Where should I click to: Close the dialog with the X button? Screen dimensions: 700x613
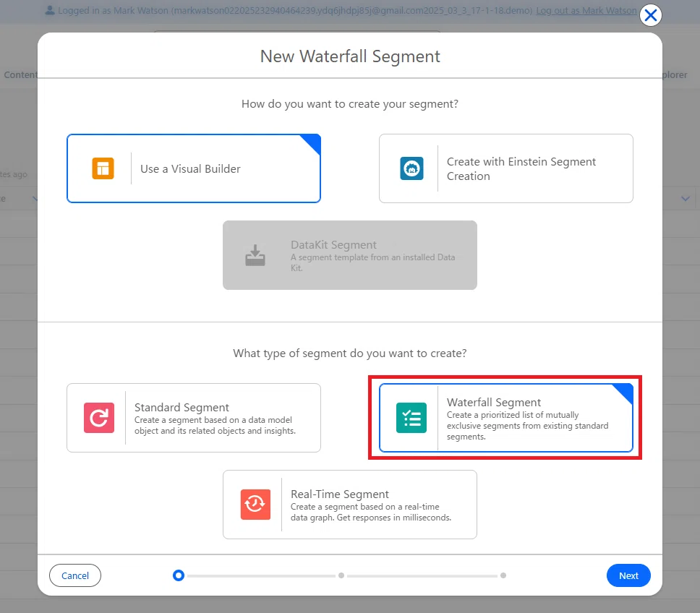pos(650,15)
